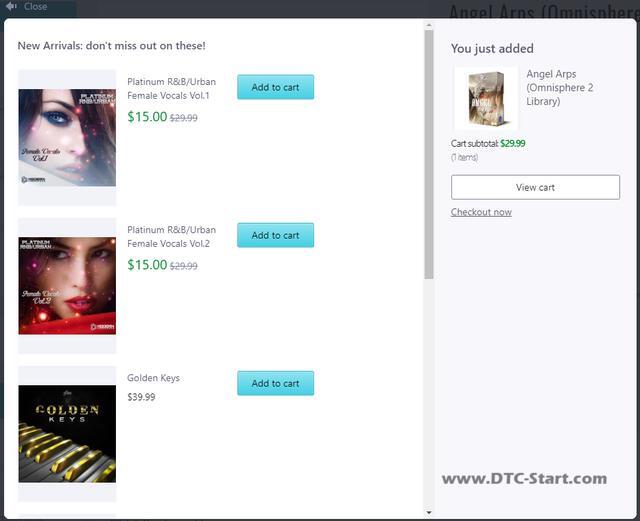Viewport: 640px width, 521px height.
Task: Add Platinum R&B/Urban Female Vocals Vol.1 to cart
Action: (x=276, y=87)
